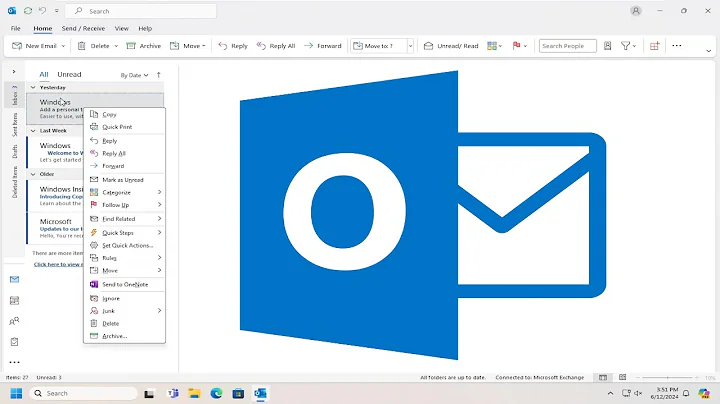Screen dimensions: 720x404
Task: Choose Quick Print from the context menu
Action: pos(124,127)
